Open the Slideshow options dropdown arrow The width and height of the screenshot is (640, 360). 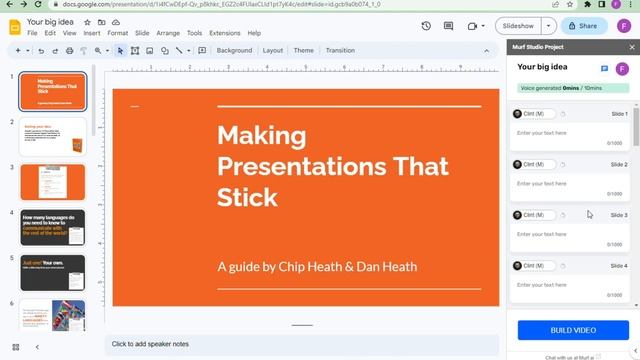549,26
